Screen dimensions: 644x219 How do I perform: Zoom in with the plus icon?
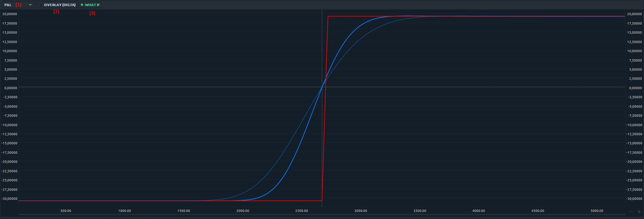point(639,212)
